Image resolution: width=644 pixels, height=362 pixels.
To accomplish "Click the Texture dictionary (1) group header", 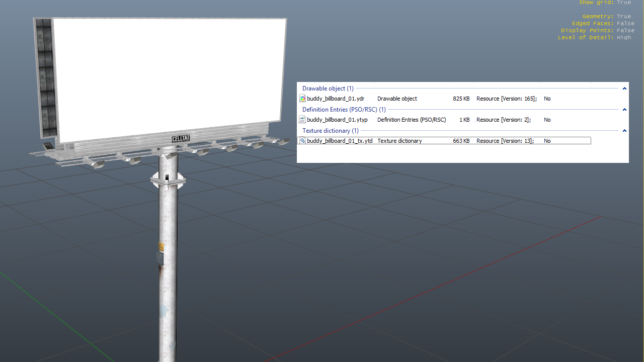I will click(330, 131).
